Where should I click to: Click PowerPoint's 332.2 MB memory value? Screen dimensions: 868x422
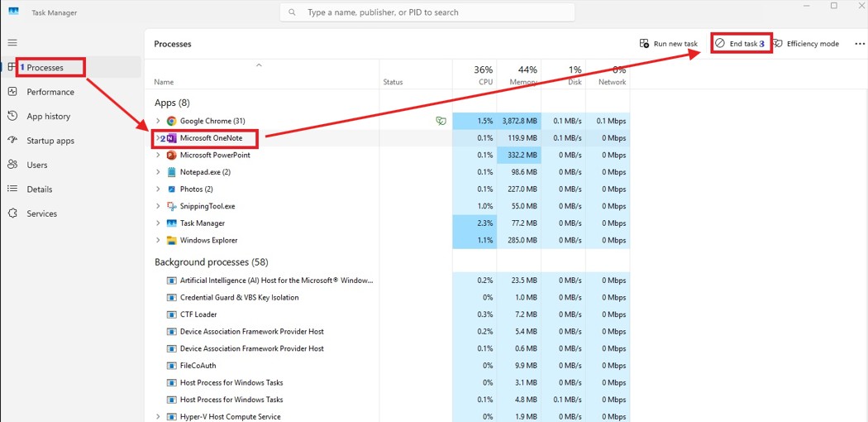click(518, 155)
